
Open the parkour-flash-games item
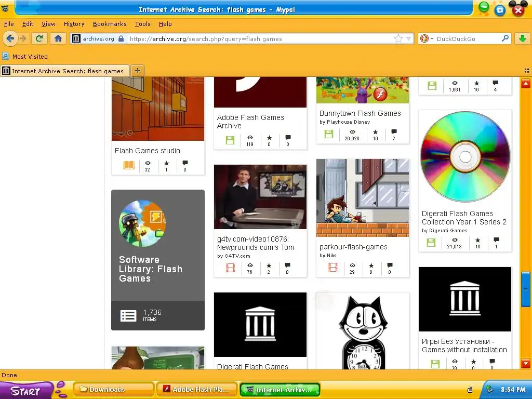[x=353, y=247]
